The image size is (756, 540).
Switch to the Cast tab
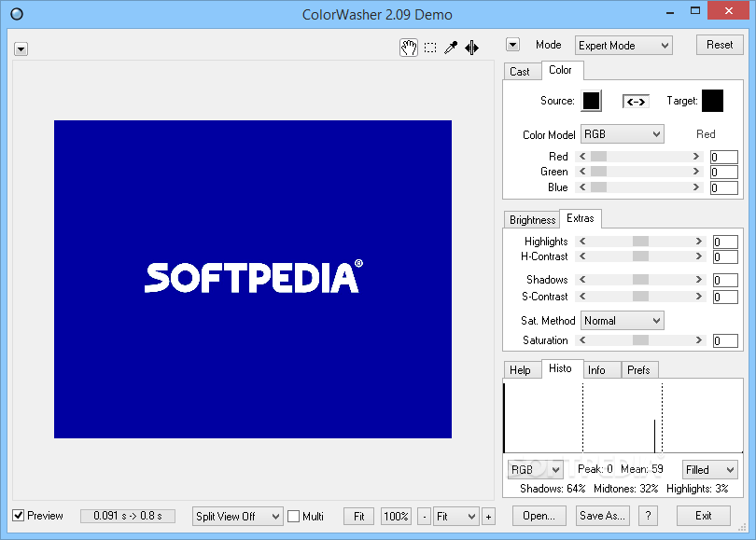[520, 72]
